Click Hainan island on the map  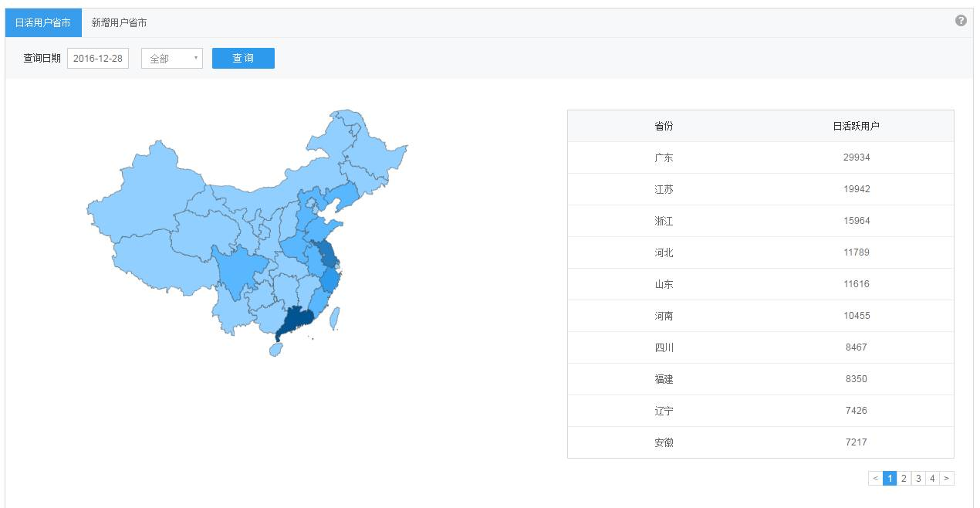coord(275,350)
